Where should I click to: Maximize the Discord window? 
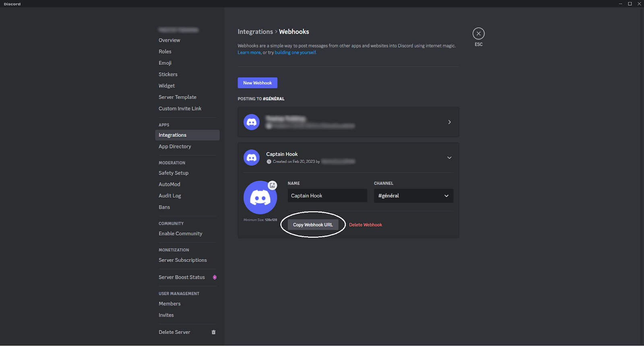tap(630, 4)
